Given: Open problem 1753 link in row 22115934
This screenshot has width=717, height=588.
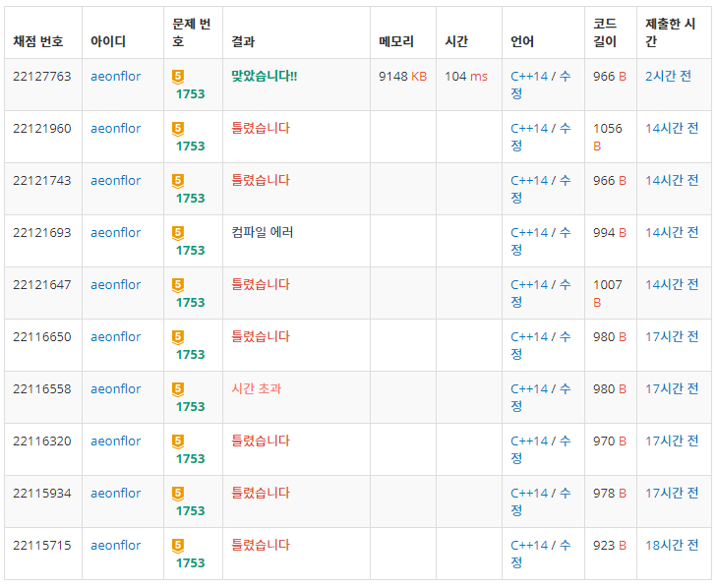Looking at the screenshot, I should coord(190,511).
